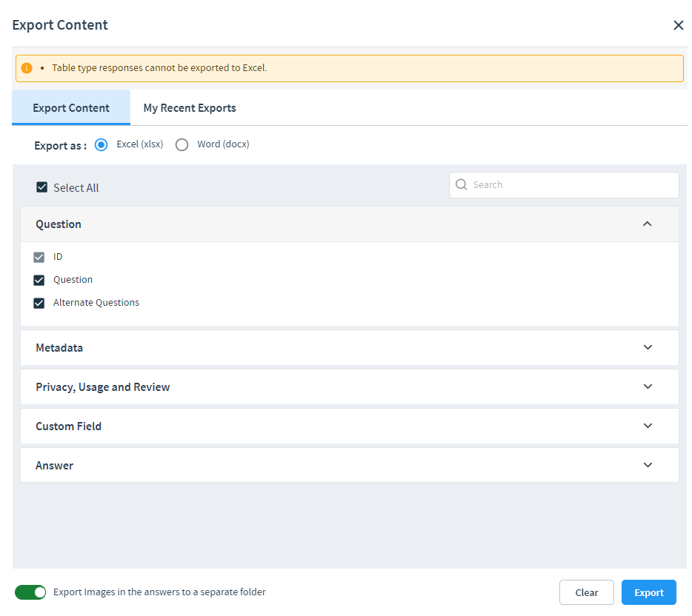Close the Export Content dialog
This screenshot has width=692, height=616.
tap(679, 25)
